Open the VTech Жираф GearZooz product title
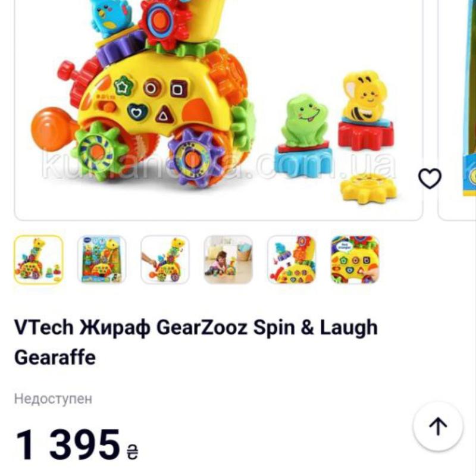This screenshot has width=476, height=476. tap(196, 343)
